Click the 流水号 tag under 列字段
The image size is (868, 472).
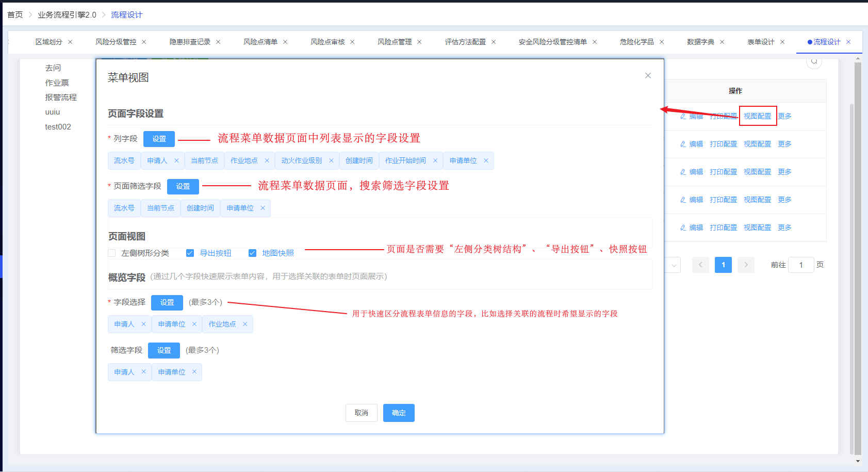click(x=124, y=160)
